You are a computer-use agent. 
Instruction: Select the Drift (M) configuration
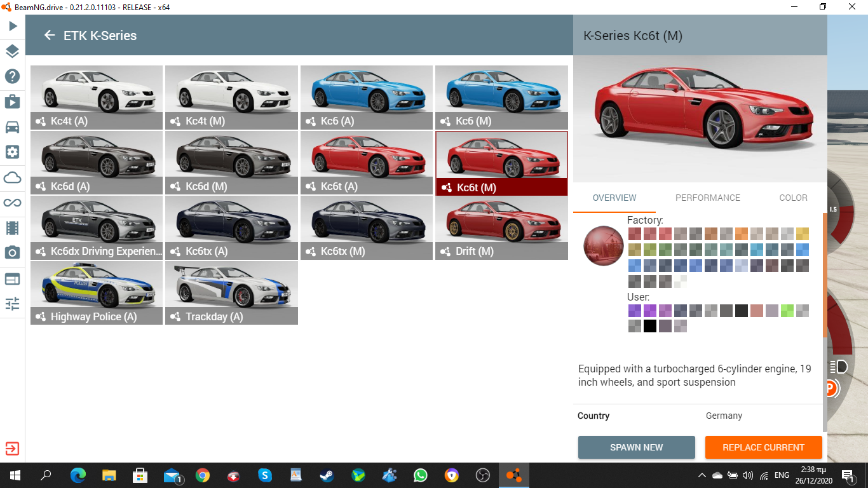coord(501,228)
